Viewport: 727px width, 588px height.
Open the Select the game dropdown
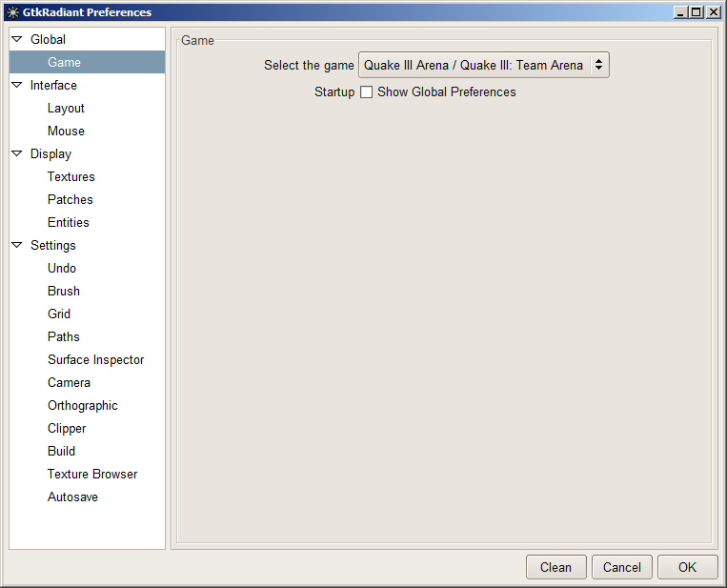click(484, 65)
